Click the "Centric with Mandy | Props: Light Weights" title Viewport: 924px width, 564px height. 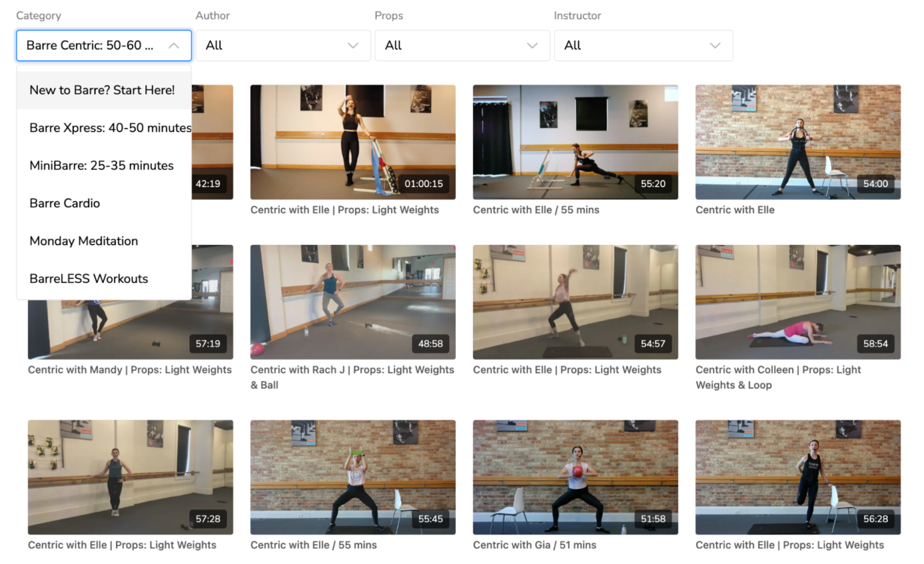click(130, 370)
